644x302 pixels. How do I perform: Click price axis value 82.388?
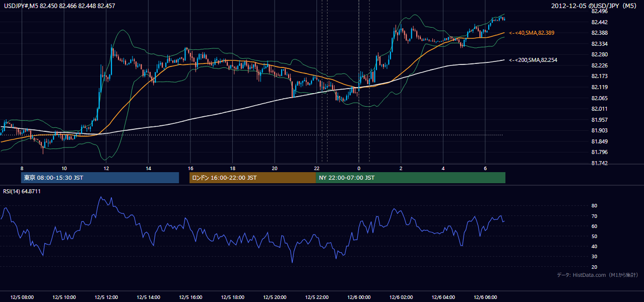(x=600, y=33)
